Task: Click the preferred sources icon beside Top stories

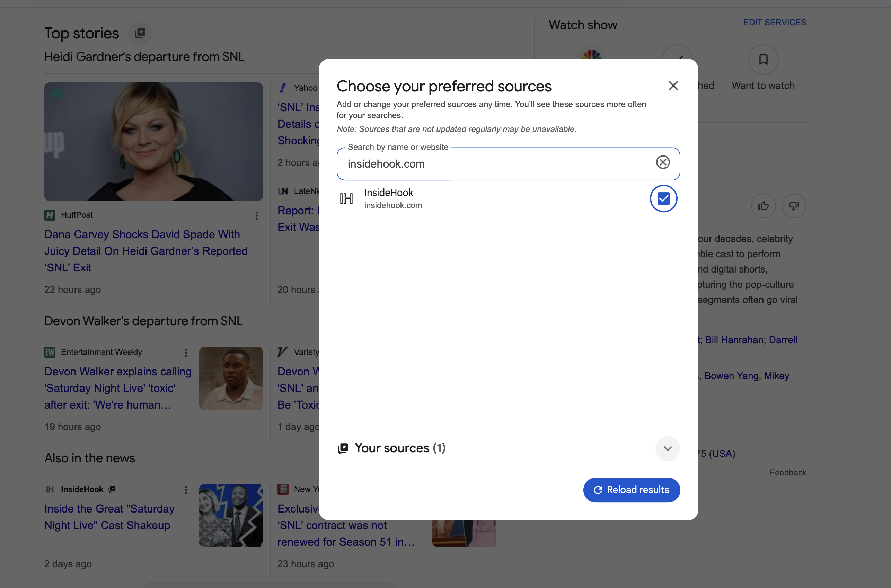Action: click(x=140, y=33)
